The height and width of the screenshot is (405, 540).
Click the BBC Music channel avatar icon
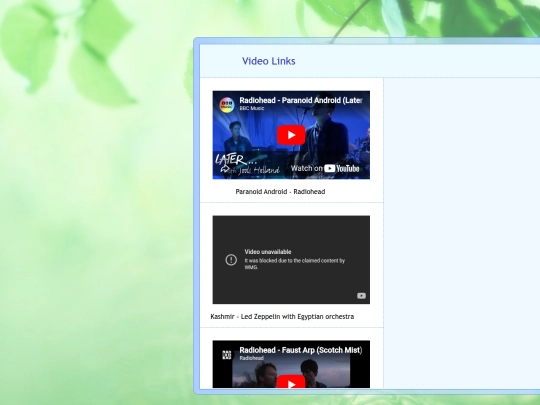point(227,104)
